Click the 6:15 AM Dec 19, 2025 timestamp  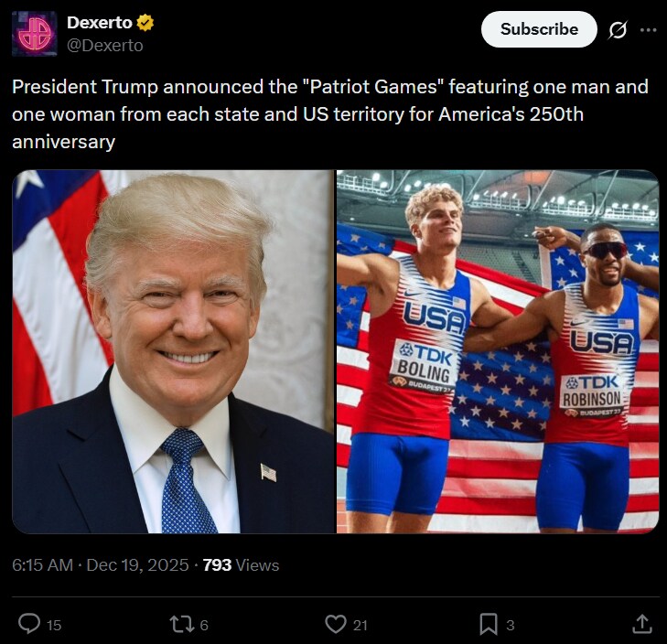tap(100, 565)
